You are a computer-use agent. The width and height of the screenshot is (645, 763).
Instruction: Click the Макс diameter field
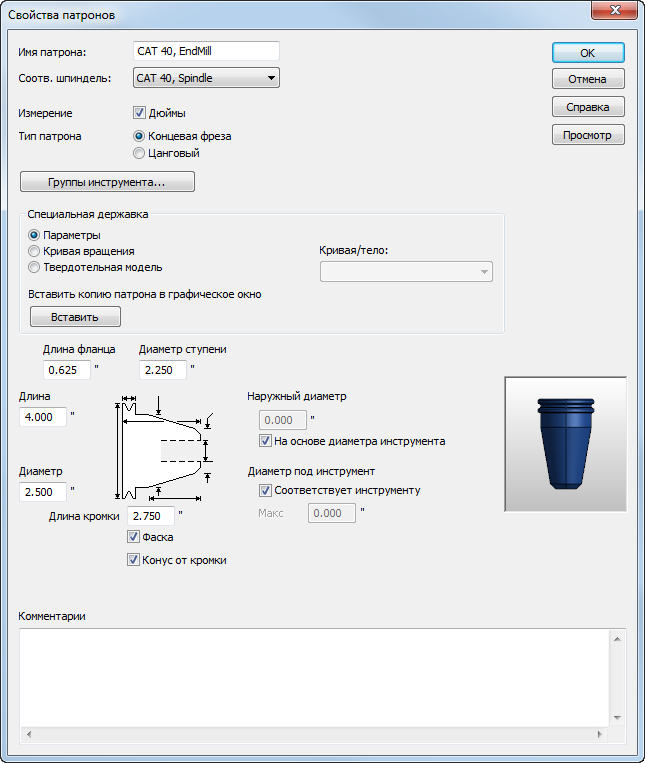[332, 513]
